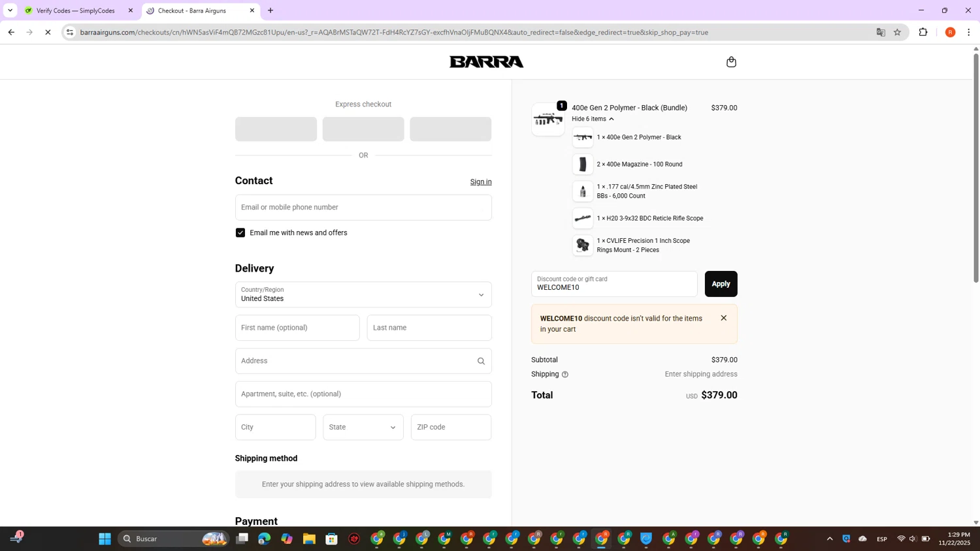Open the tab search dropdown arrow
This screenshot has height=551, width=980.
(x=10, y=10)
